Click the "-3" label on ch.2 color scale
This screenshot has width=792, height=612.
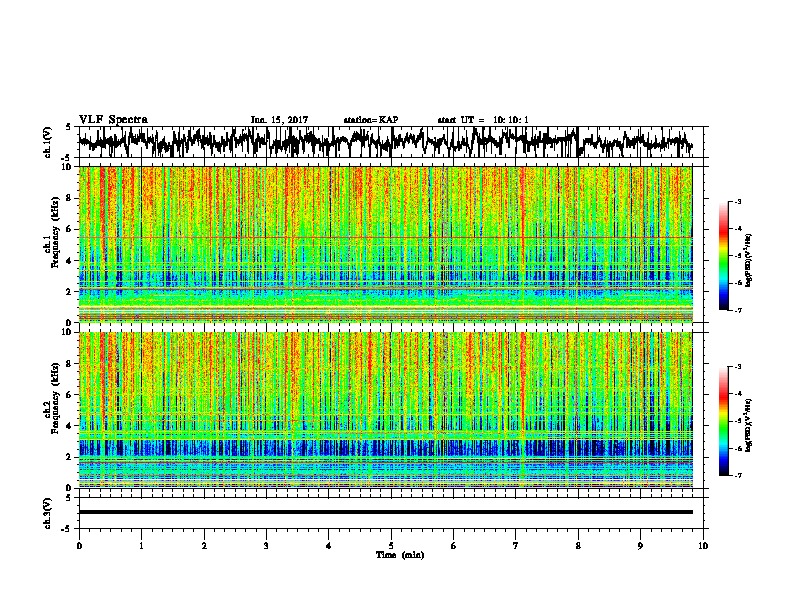pos(738,367)
